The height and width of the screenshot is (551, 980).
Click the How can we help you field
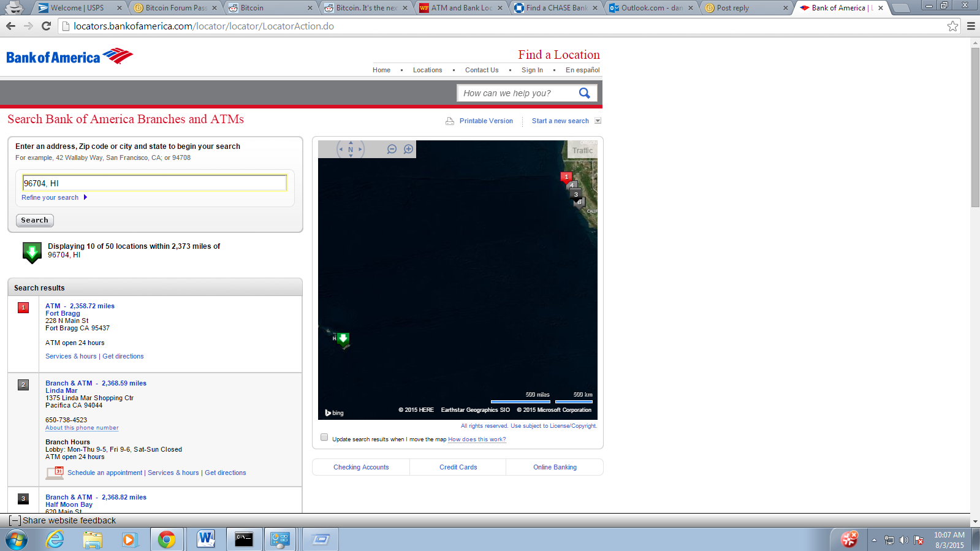pos(518,93)
